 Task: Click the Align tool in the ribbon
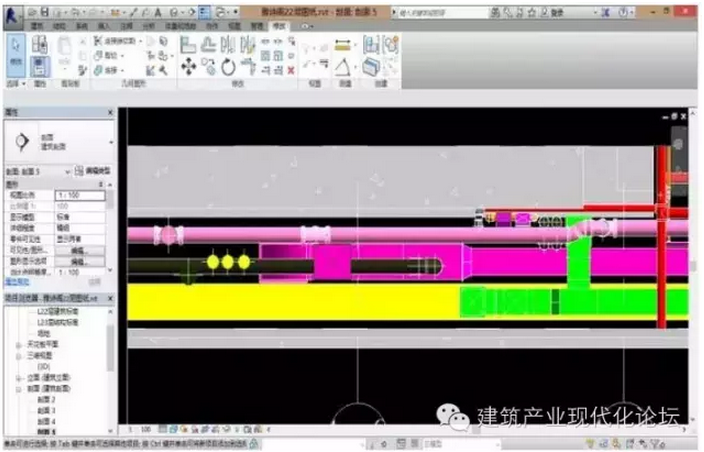click(x=187, y=44)
